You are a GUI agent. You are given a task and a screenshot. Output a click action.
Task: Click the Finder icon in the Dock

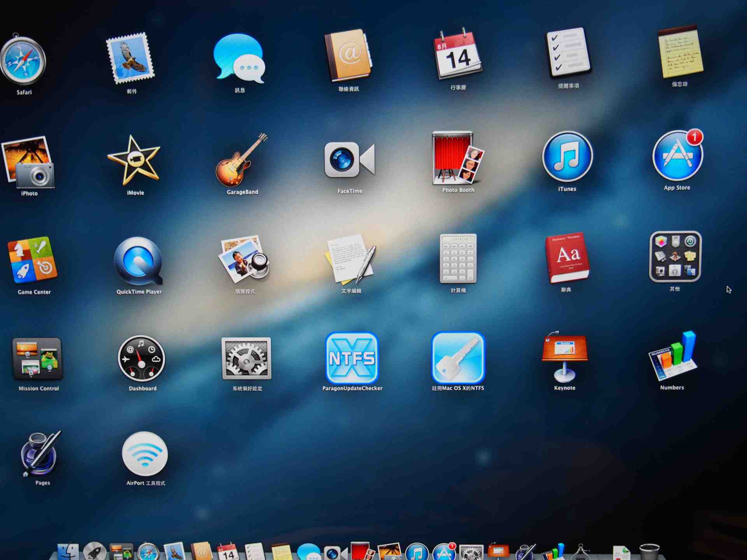pos(68,552)
